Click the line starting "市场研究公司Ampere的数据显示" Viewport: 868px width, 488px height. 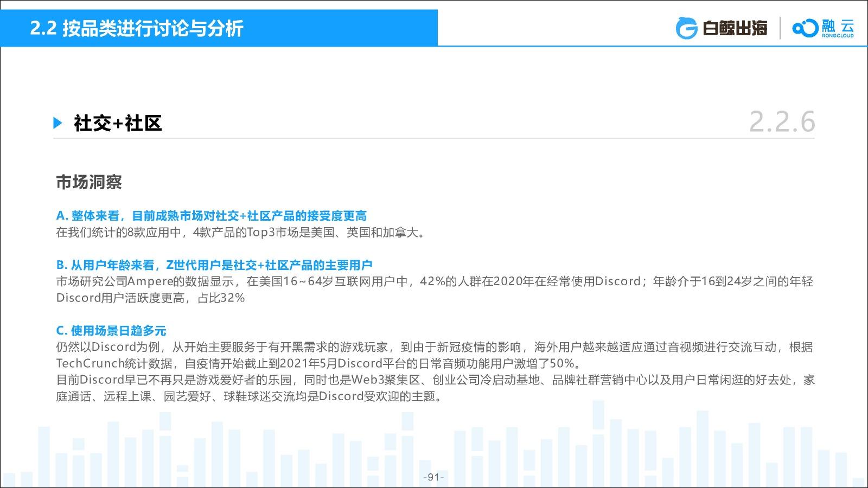pos(435,281)
